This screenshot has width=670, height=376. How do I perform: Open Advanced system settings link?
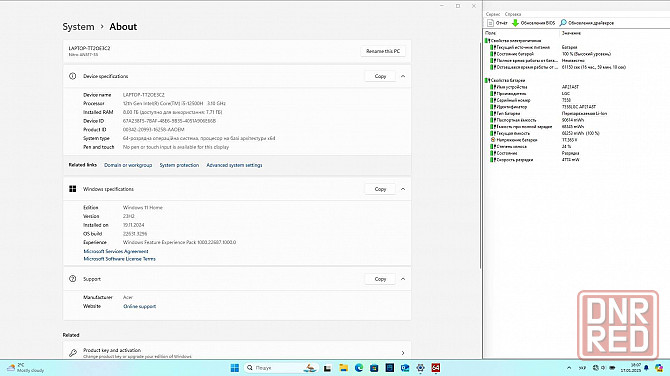[x=234, y=165]
